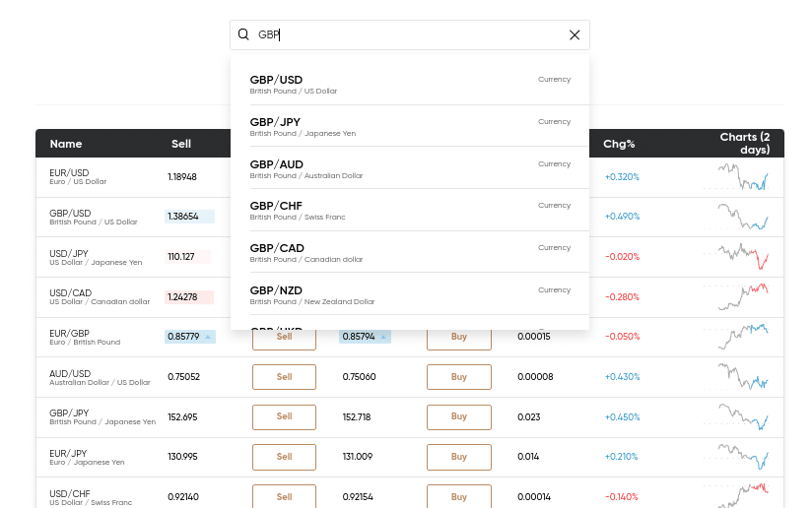The width and height of the screenshot is (812, 508).
Task: Choose GBP/JPY search suggestion
Action: [x=410, y=127]
